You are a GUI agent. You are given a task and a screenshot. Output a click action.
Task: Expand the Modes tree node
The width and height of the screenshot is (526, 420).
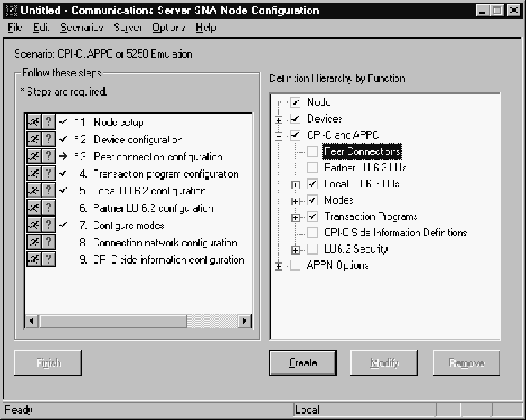point(295,202)
